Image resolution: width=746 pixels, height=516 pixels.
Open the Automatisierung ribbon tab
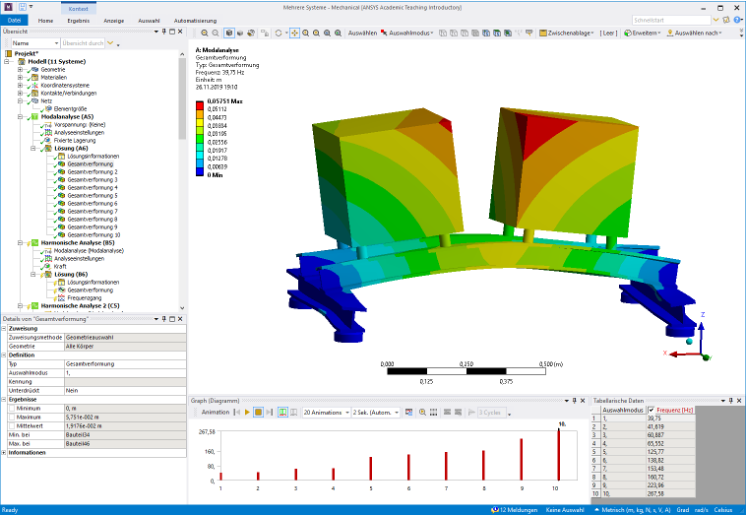(198, 19)
